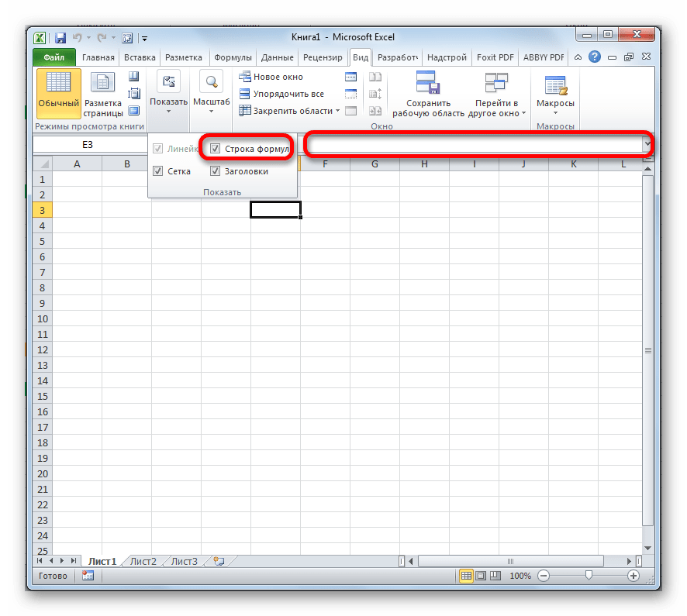Screen dimensions: 687x616
Task: Click the Redo arrow icon
Action: point(102,38)
